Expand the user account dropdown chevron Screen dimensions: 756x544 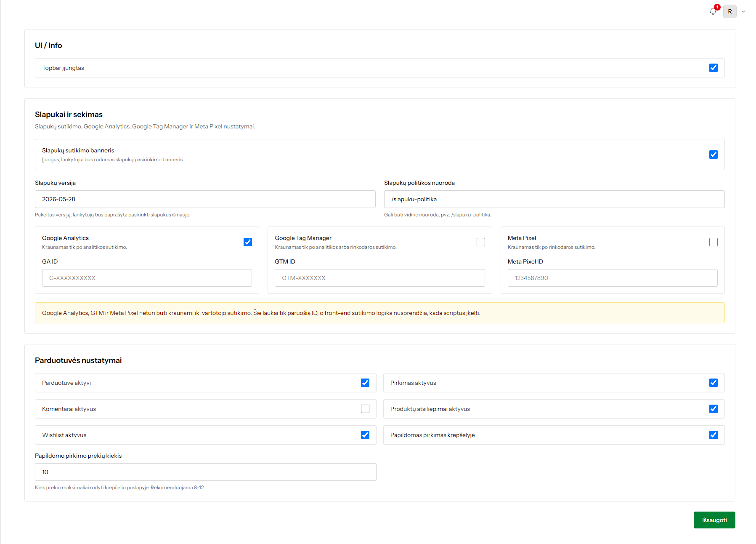(743, 12)
